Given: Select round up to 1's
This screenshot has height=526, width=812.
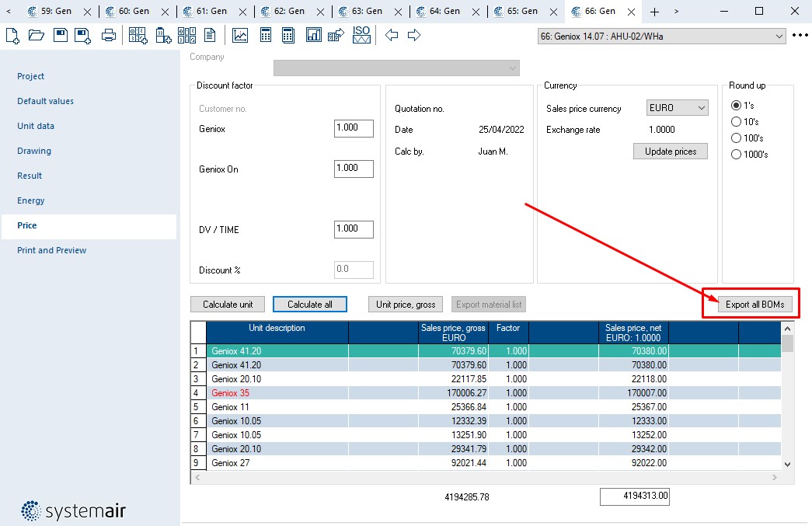Looking at the screenshot, I should [736, 106].
